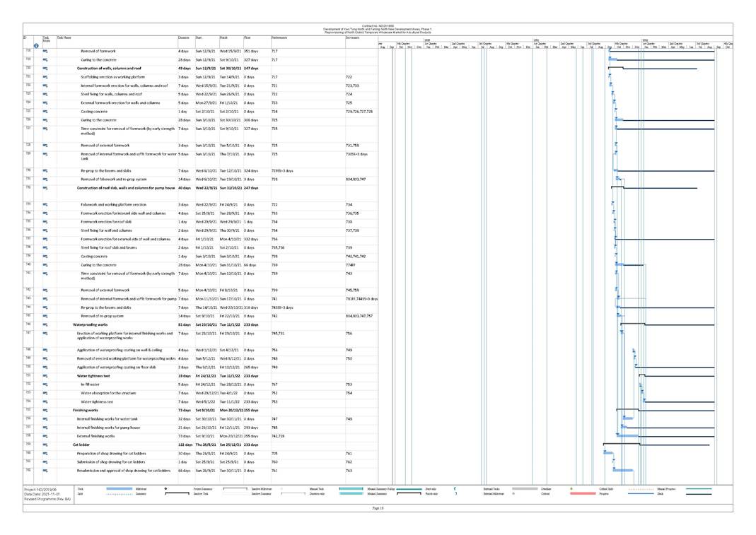Click the Task Name column header
The image size is (756, 535).
(64, 36)
